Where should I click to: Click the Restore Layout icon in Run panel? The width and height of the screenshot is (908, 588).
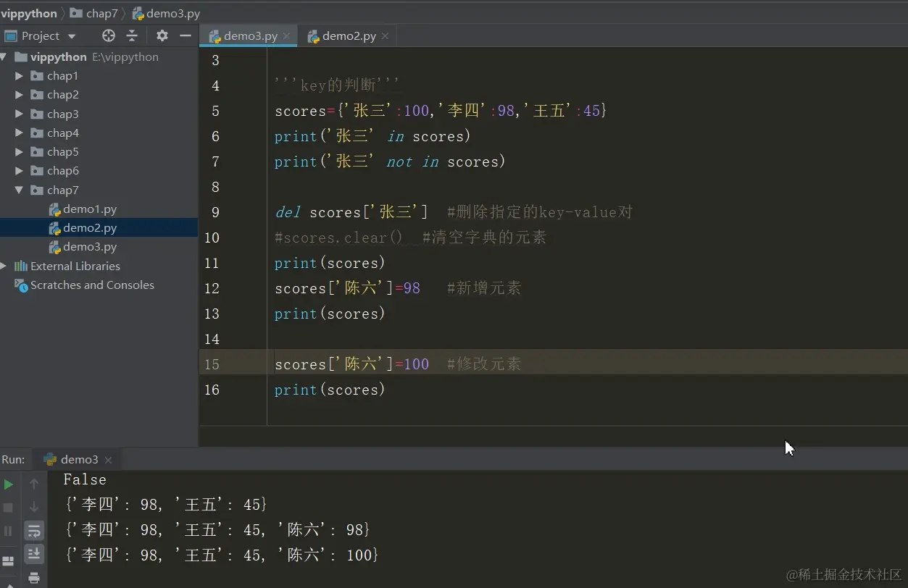pos(9,561)
